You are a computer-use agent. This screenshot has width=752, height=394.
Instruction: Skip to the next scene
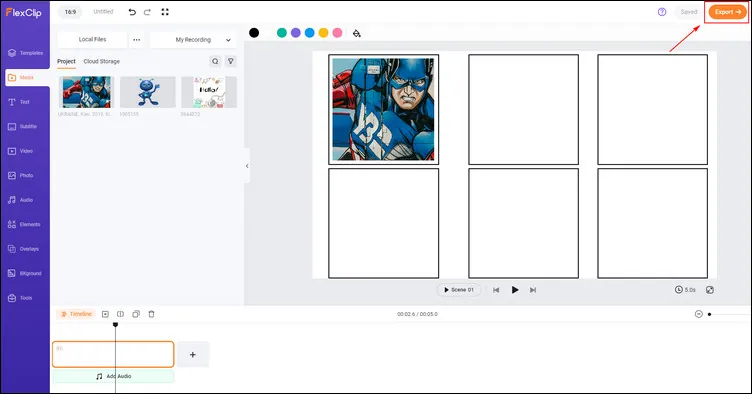click(533, 290)
